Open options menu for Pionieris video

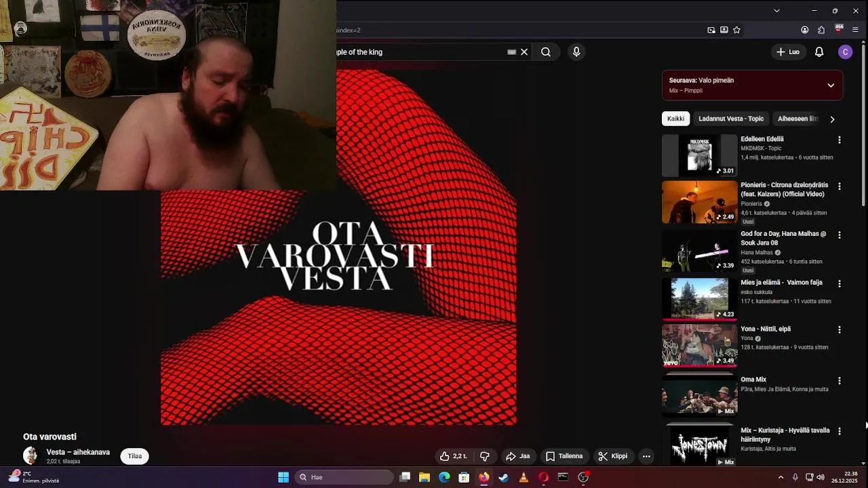click(840, 186)
